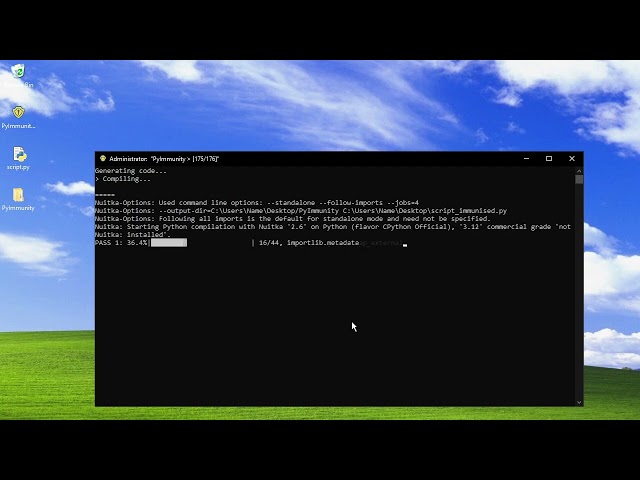
Task: Click the 'PASS 1: 36.4%' text
Action: [x=121, y=243]
